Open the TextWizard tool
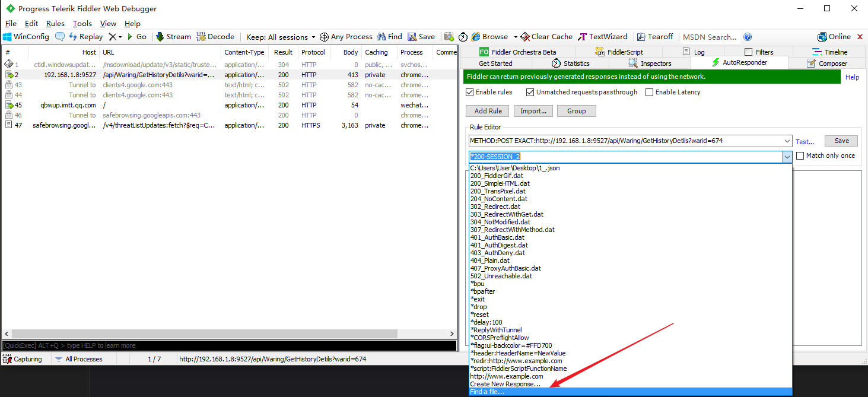The height and width of the screenshot is (397, 868). point(603,37)
